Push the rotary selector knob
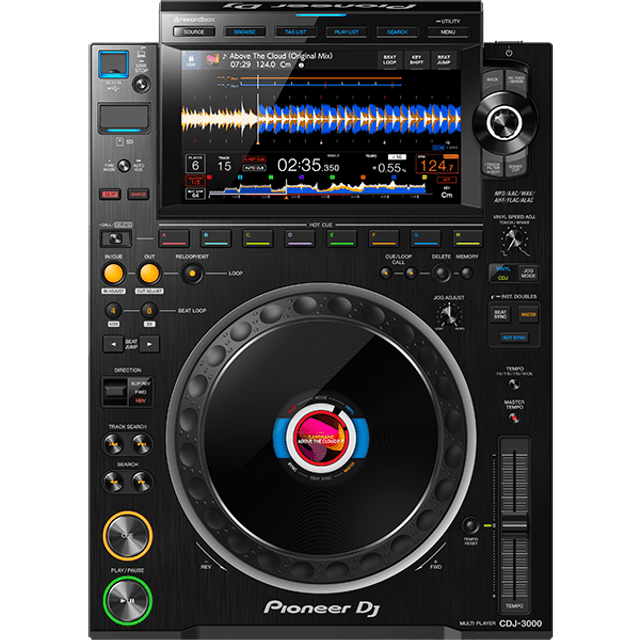The height and width of the screenshot is (640, 640). (x=504, y=122)
